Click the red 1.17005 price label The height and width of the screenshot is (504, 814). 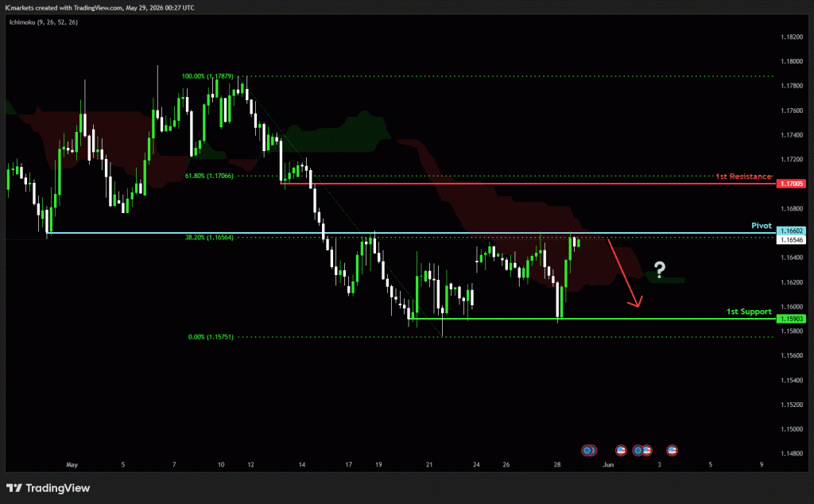pos(791,184)
